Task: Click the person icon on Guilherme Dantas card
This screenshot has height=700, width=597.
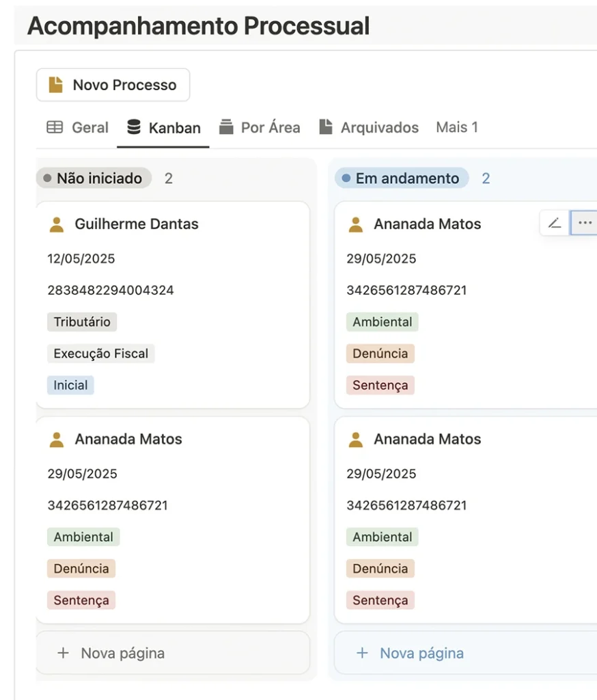Action: click(x=57, y=224)
